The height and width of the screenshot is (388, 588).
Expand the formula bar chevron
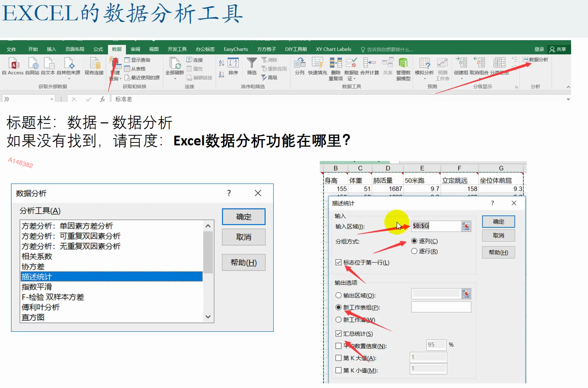(x=568, y=99)
